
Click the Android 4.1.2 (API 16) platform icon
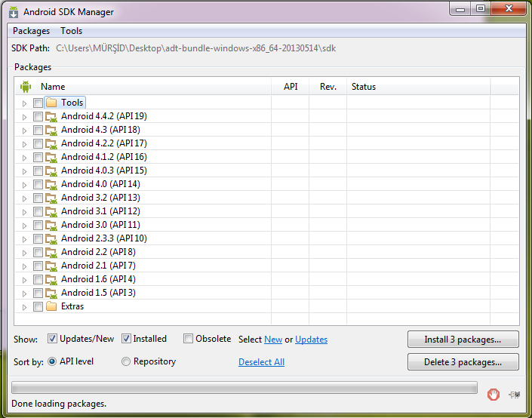coord(51,157)
